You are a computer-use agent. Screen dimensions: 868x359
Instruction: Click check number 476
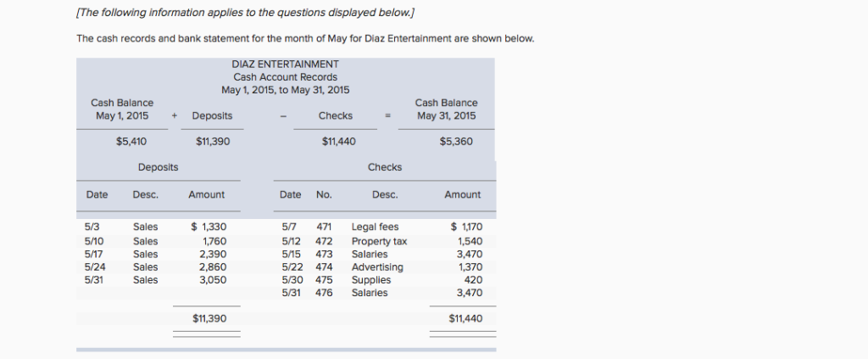coord(324,293)
